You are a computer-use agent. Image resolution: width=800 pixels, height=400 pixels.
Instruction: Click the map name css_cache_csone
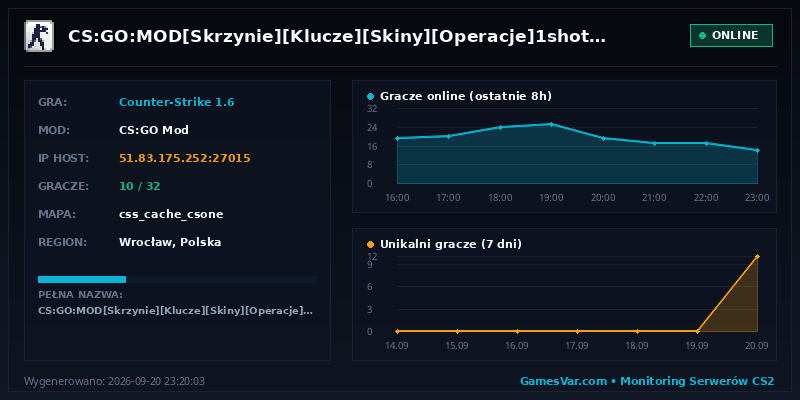[x=171, y=214]
